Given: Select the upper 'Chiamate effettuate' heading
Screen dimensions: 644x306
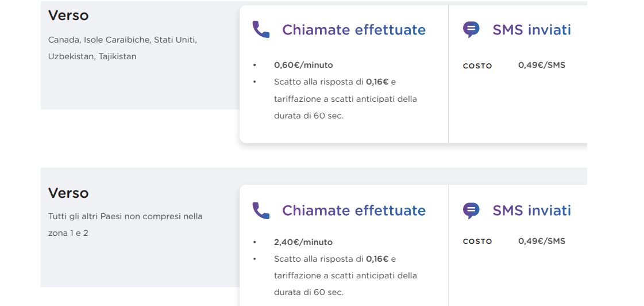Looking at the screenshot, I should (x=354, y=29).
